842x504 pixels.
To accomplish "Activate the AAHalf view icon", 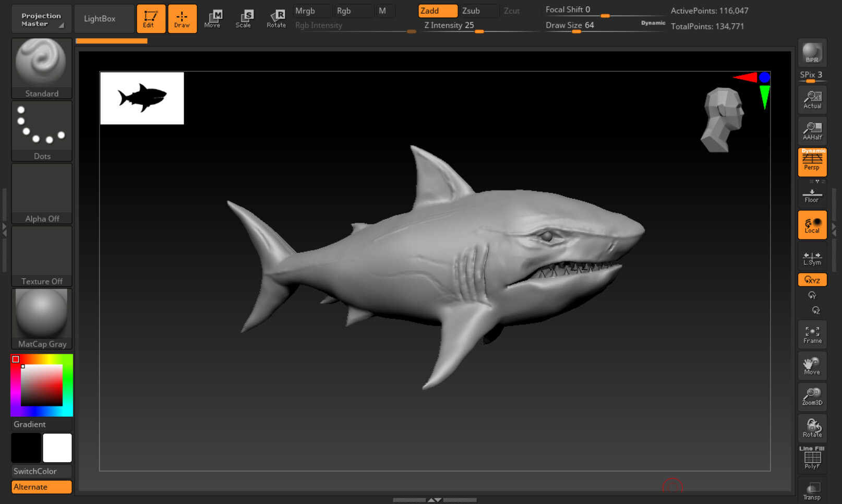I will (x=812, y=131).
